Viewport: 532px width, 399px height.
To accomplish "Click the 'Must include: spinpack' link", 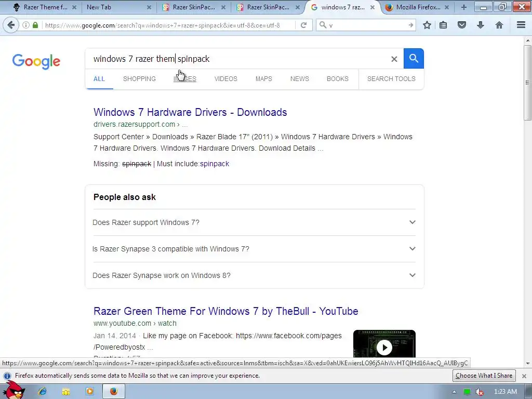I will (215, 164).
